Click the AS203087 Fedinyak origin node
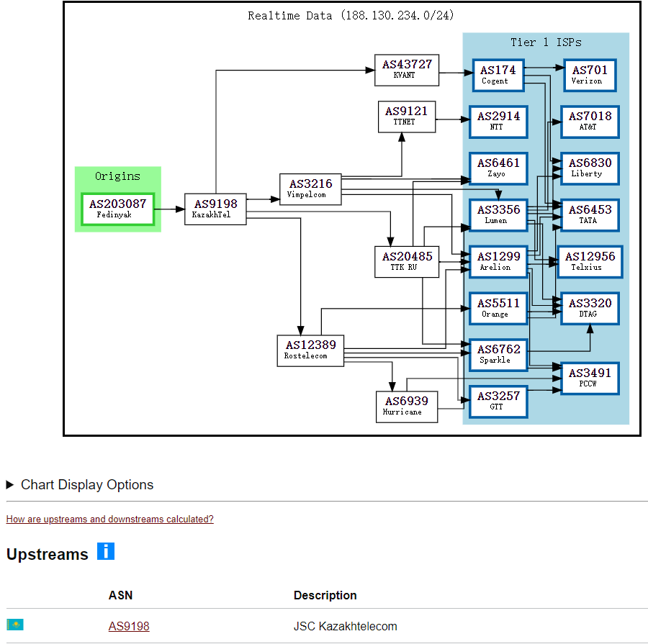The image size is (648, 644). point(118,209)
